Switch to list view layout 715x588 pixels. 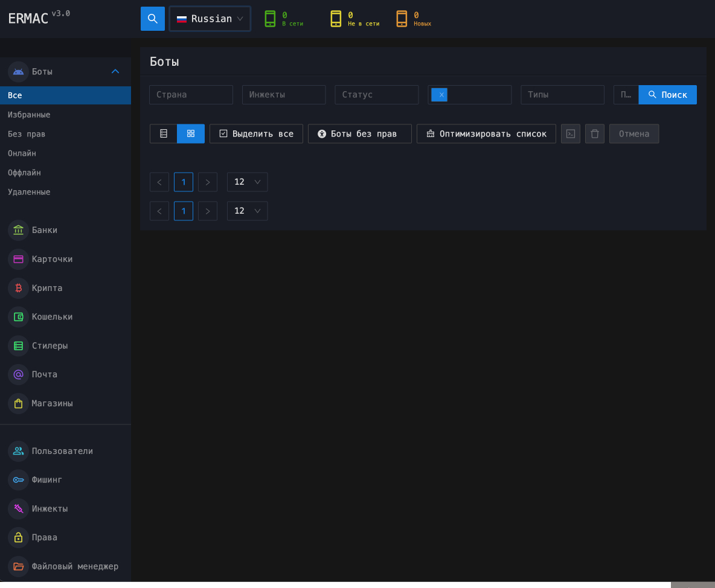click(x=164, y=134)
